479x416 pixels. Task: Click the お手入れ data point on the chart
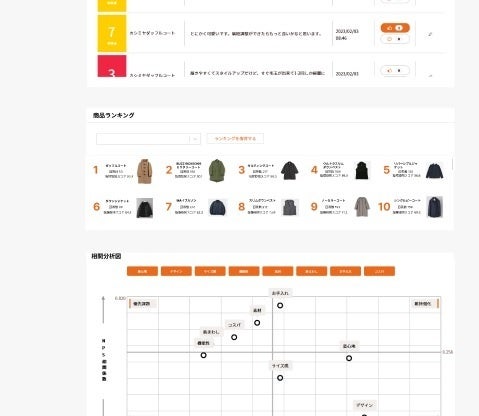pyautogui.click(x=280, y=305)
